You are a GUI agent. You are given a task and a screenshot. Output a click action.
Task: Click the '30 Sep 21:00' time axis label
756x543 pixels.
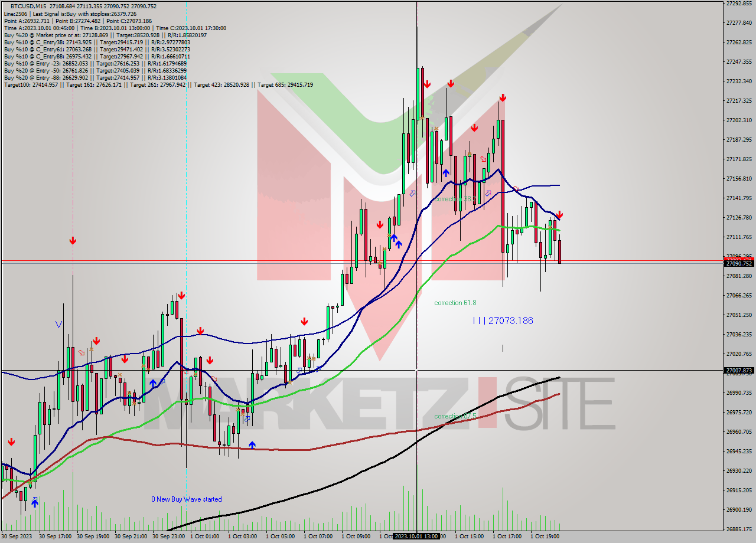pos(131,537)
